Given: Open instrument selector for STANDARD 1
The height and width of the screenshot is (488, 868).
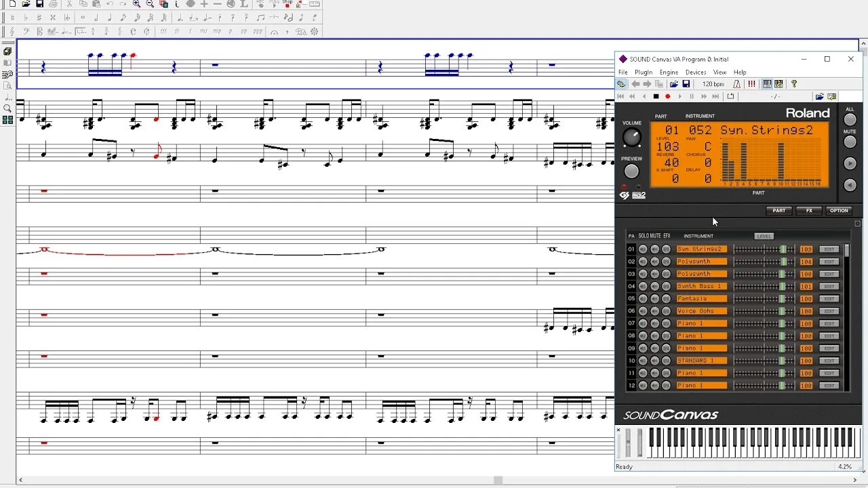Looking at the screenshot, I should 702,361.
